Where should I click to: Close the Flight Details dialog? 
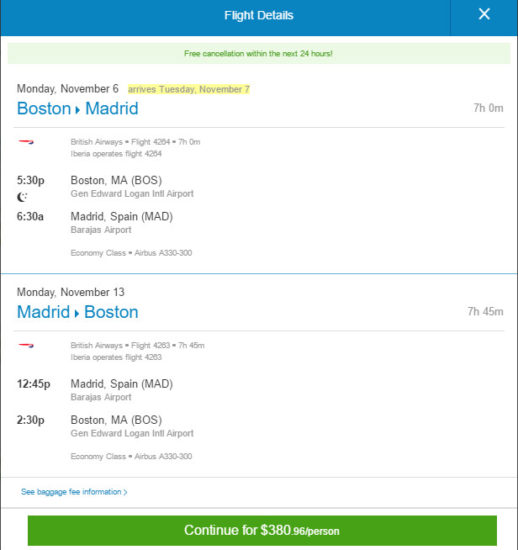click(x=484, y=14)
